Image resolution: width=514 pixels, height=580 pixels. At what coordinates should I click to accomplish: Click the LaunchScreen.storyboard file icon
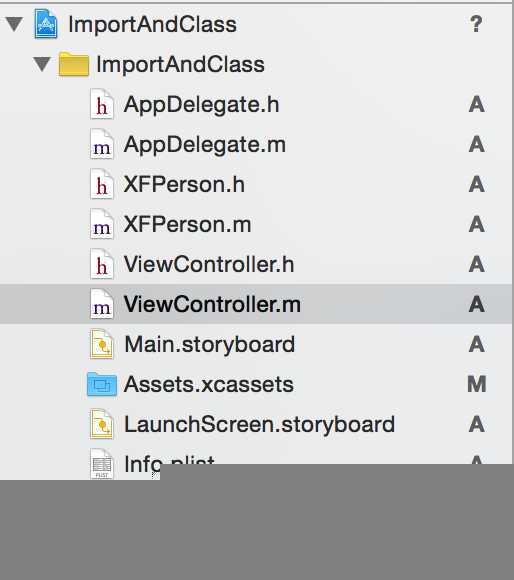[102, 424]
